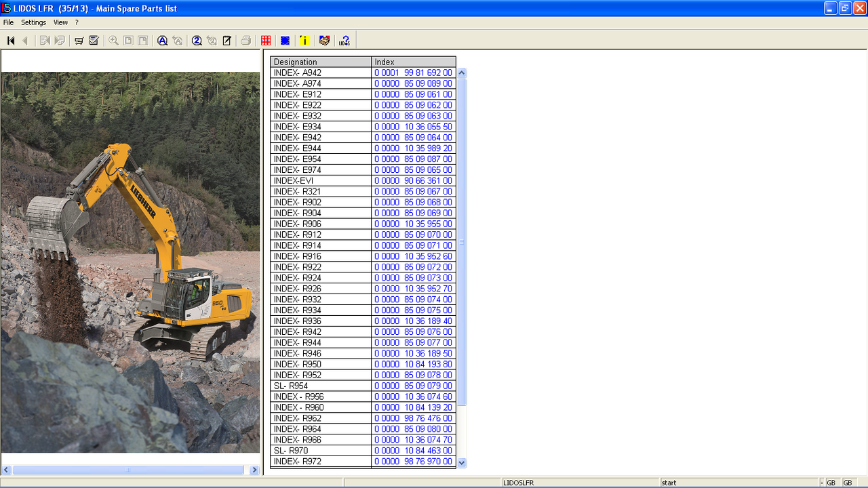Click the greyed number 2 search icon
Screen dimensions: 868x488
pos(212,41)
